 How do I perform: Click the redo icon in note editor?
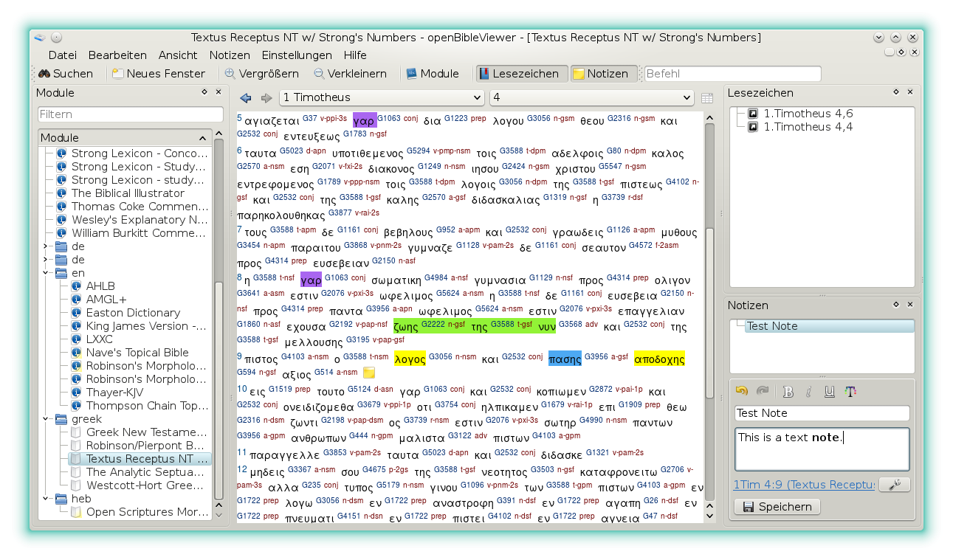762,391
